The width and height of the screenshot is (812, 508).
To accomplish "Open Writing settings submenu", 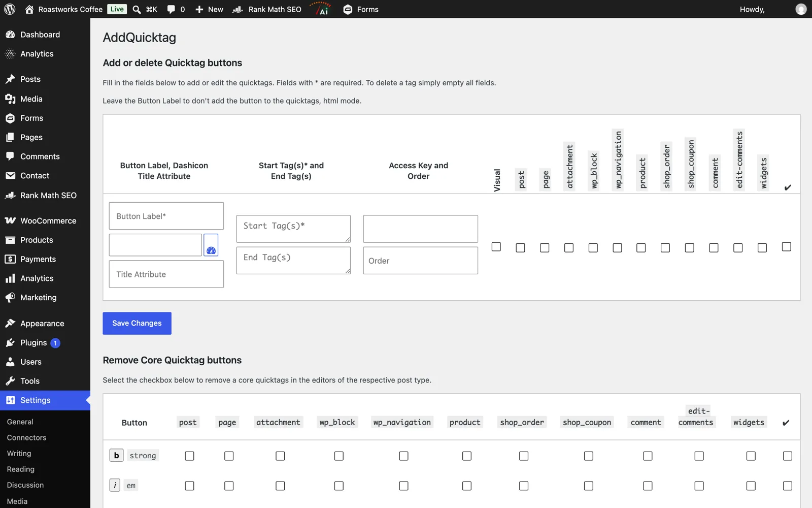I will tap(19, 453).
